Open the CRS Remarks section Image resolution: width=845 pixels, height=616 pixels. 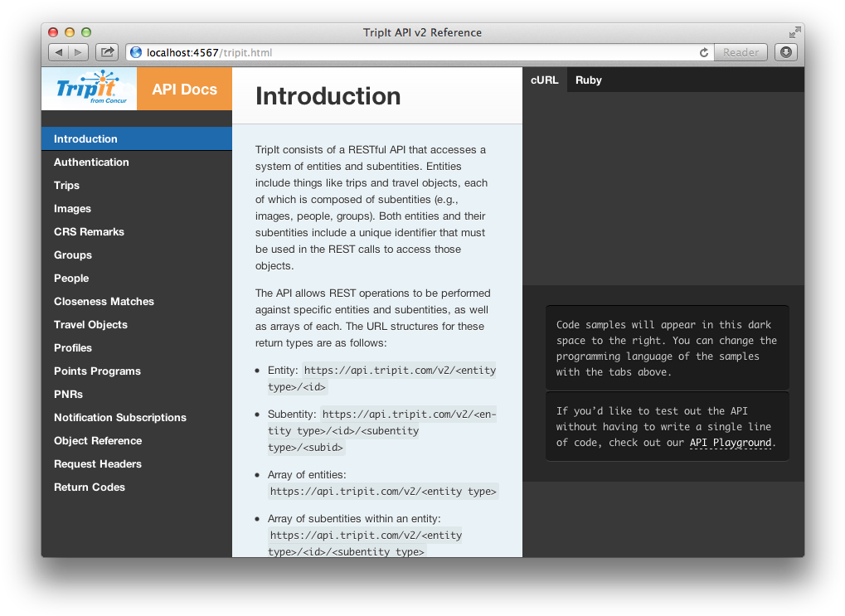[137, 231]
